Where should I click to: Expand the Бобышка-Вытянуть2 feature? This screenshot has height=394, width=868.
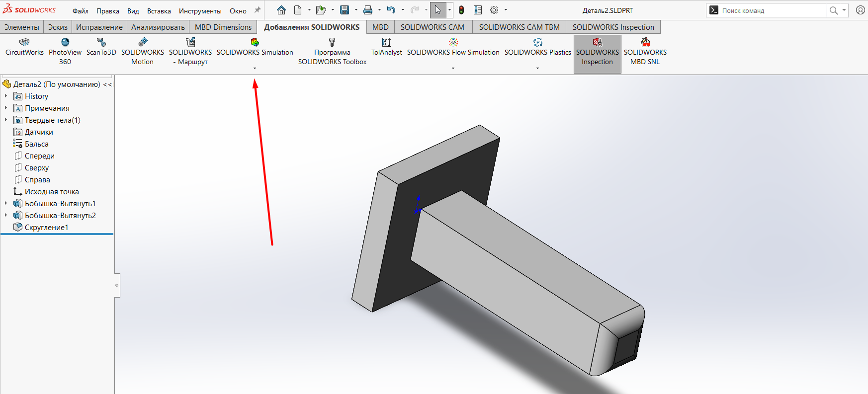pyautogui.click(x=6, y=215)
